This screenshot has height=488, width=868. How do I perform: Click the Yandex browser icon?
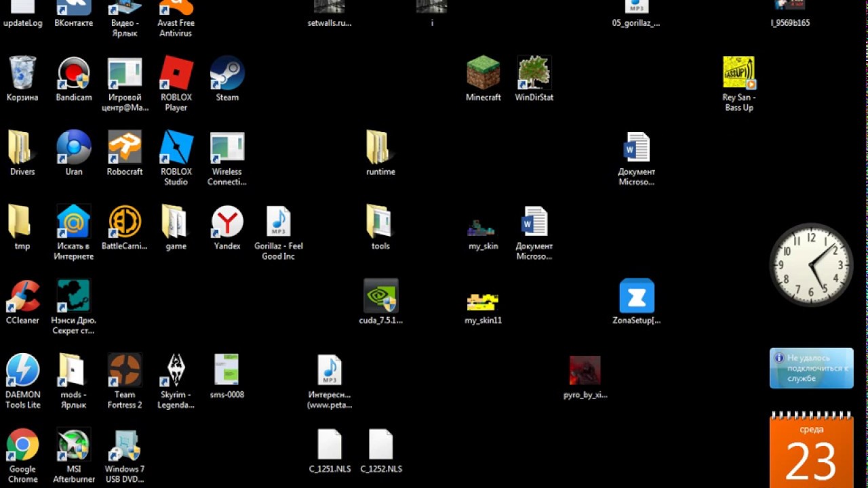pyautogui.click(x=227, y=222)
